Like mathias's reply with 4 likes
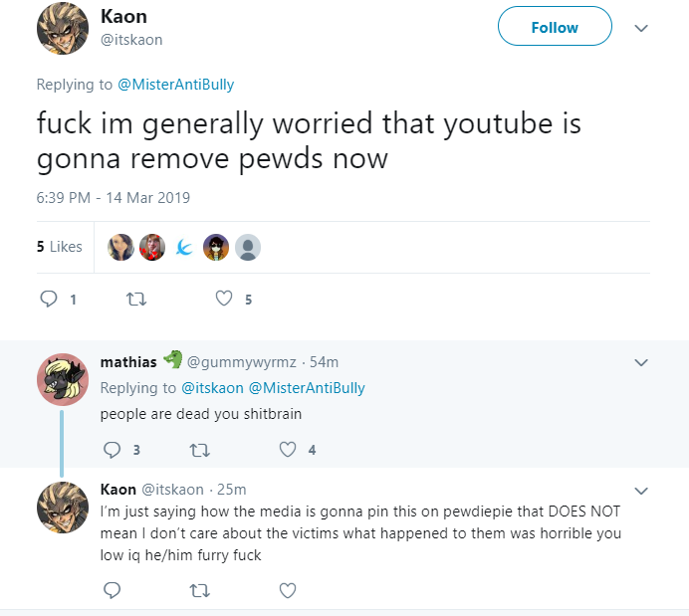 [288, 449]
